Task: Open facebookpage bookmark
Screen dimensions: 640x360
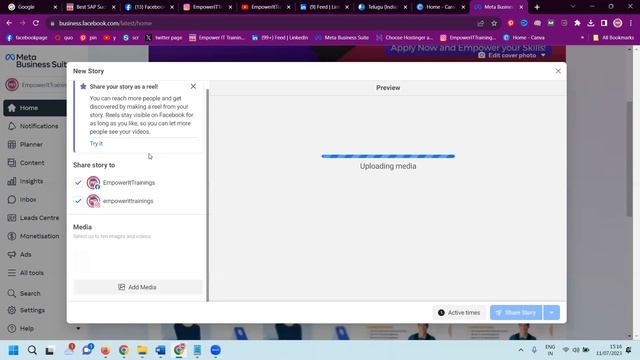Action: coord(27,38)
